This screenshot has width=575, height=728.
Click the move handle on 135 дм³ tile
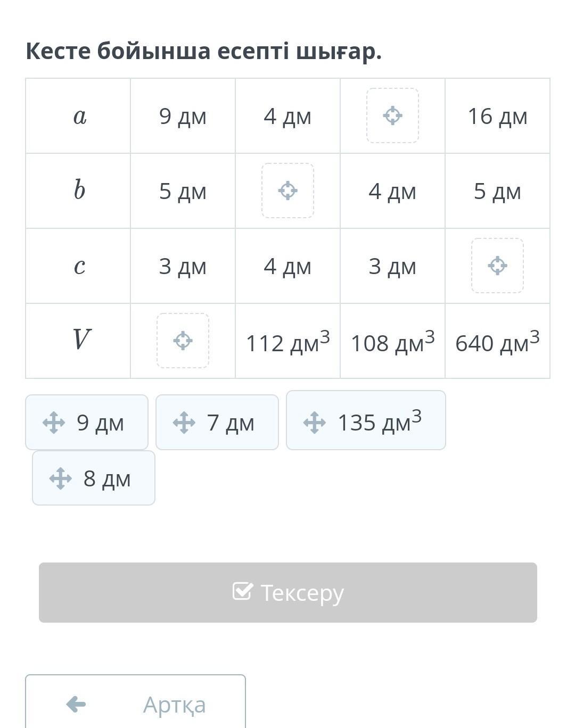coord(315,423)
